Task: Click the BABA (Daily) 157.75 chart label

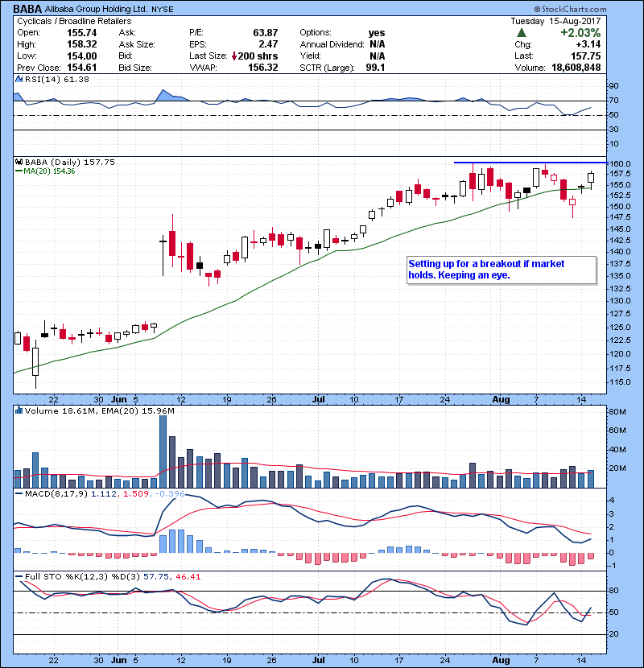Action: pos(70,163)
